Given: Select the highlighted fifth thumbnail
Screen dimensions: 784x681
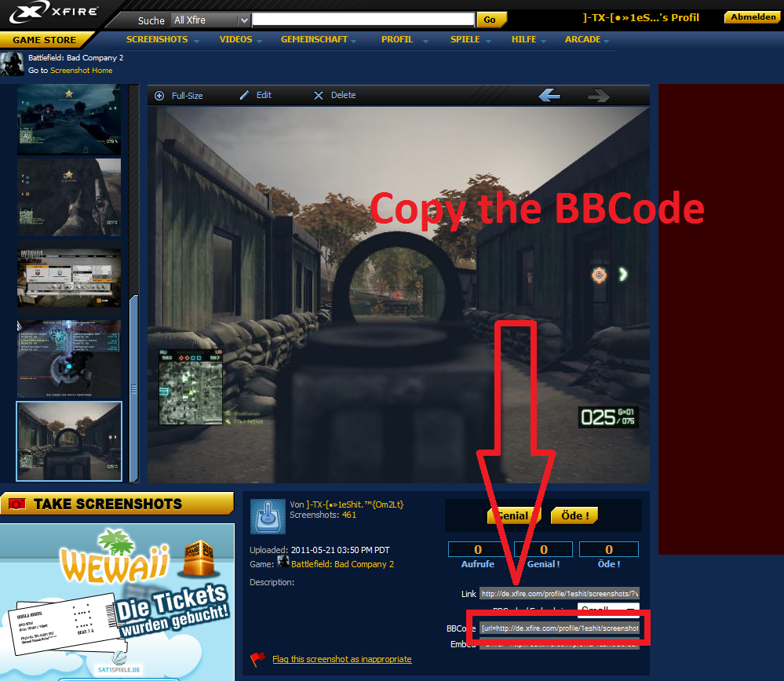Looking at the screenshot, I should pos(69,441).
